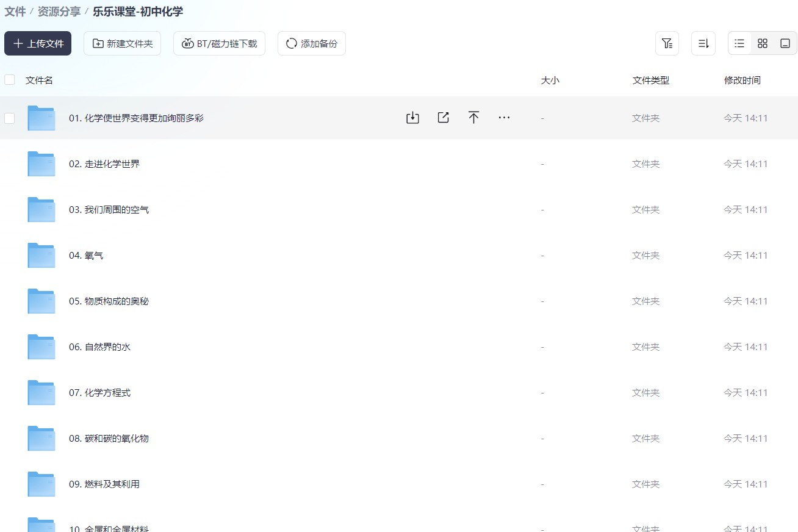Switch to grid view icon
Screen dimensions: 798x532
762,43
